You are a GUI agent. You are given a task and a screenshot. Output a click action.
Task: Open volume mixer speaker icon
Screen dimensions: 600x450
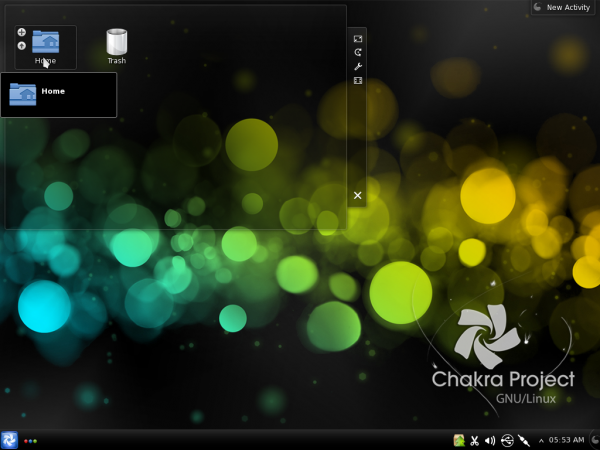[x=490, y=441]
